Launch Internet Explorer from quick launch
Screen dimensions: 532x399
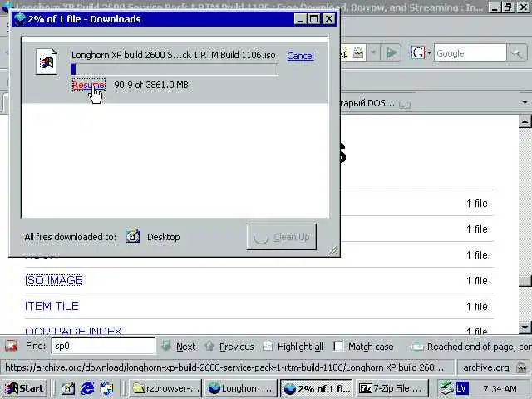tap(87, 388)
